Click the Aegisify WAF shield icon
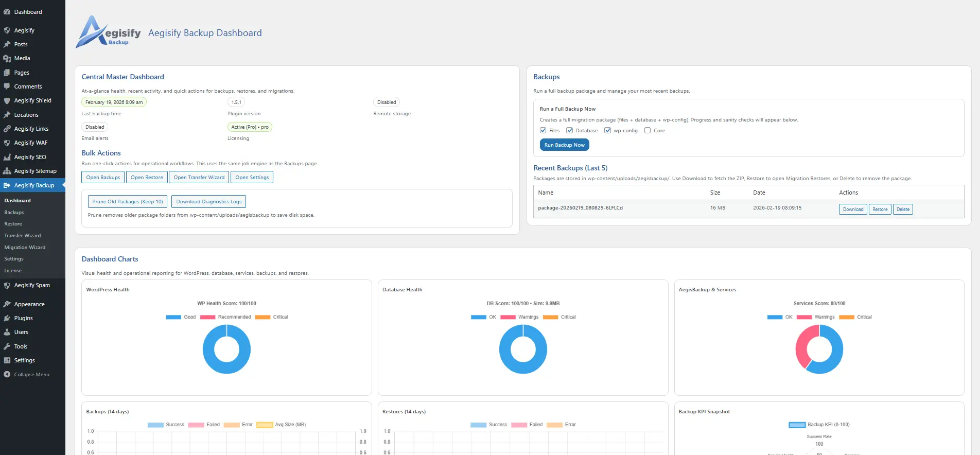 pos(7,143)
